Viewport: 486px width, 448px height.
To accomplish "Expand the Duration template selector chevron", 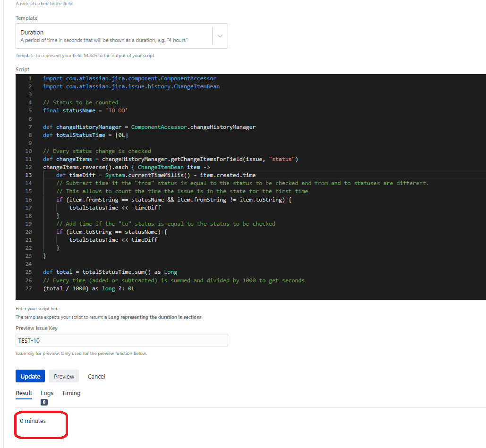I will click(x=219, y=35).
